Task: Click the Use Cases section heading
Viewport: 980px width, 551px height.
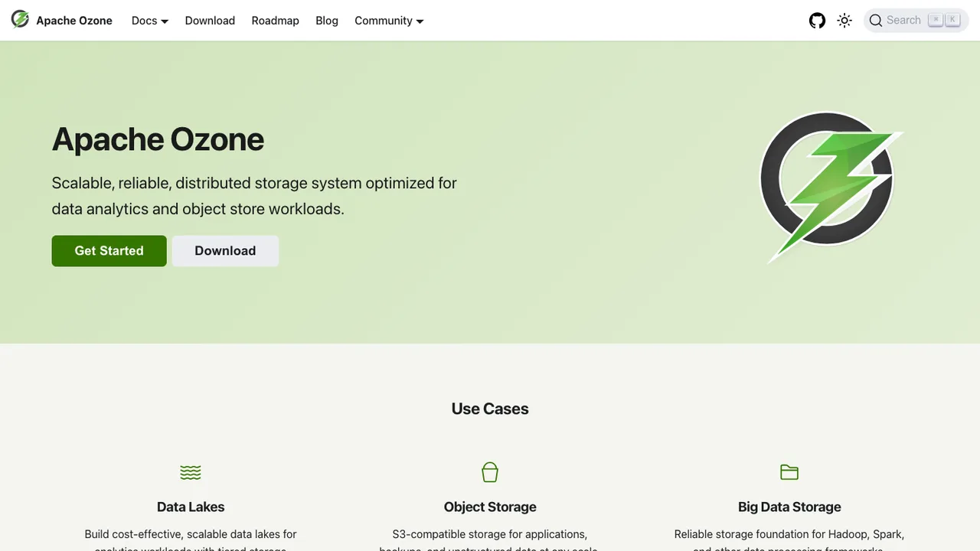Action: tap(490, 409)
